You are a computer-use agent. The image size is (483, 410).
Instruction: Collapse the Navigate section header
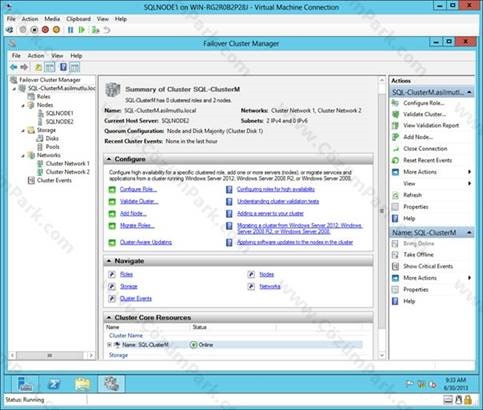[x=109, y=261]
